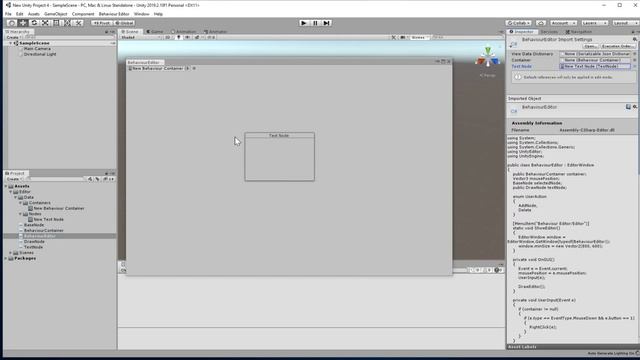640x360 pixels.
Task: Toggle scene audio icon
Action: [x=187, y=37]
